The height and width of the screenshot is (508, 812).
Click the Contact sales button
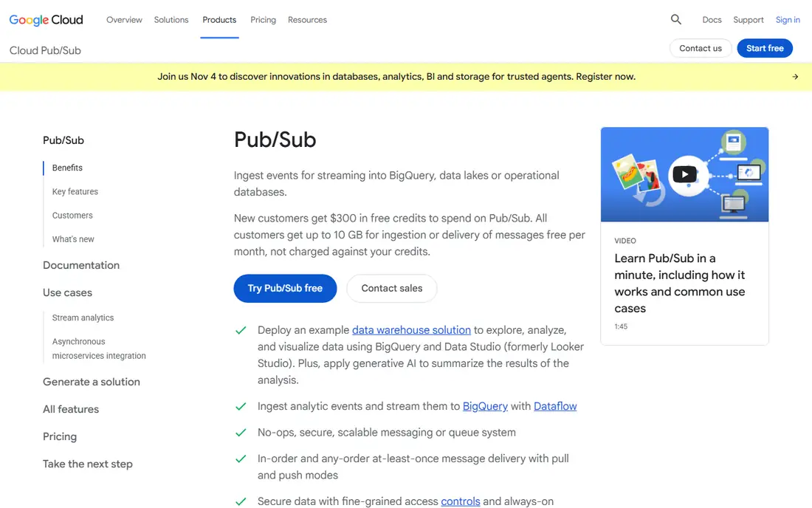(391, 289)
